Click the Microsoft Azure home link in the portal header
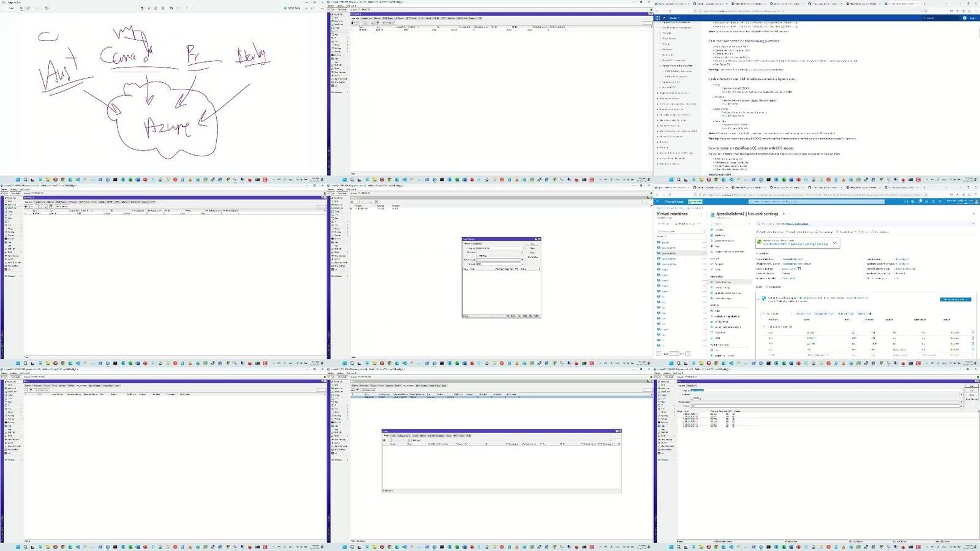 pos(674,201)
